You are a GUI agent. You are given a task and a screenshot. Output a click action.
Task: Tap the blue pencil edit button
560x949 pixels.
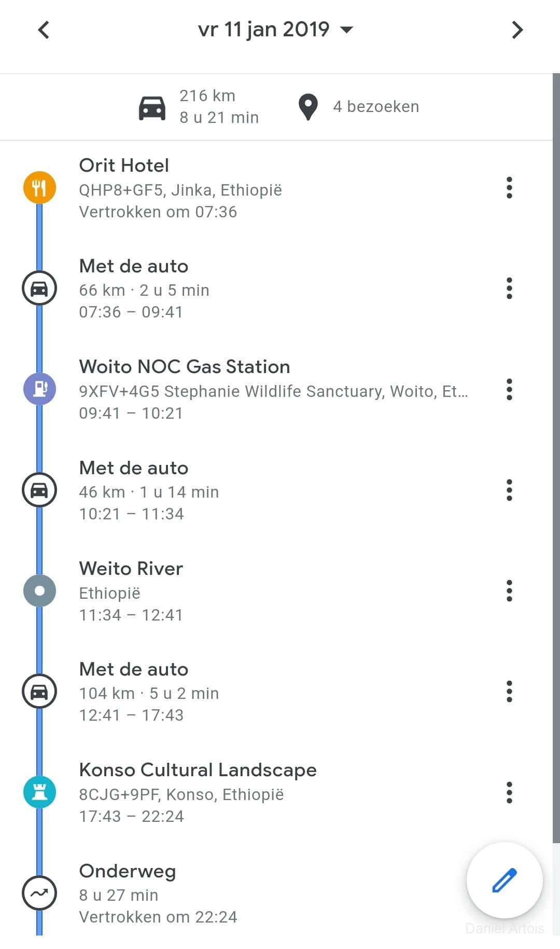[x=504, y=880]
